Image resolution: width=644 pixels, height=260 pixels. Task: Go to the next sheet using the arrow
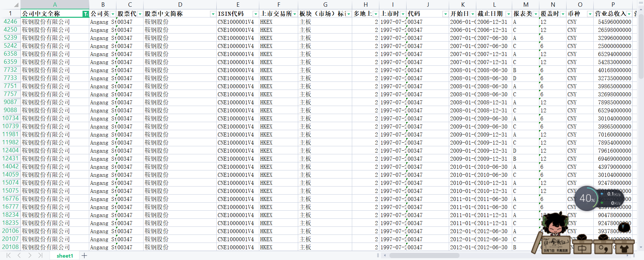tap(30, 256)
